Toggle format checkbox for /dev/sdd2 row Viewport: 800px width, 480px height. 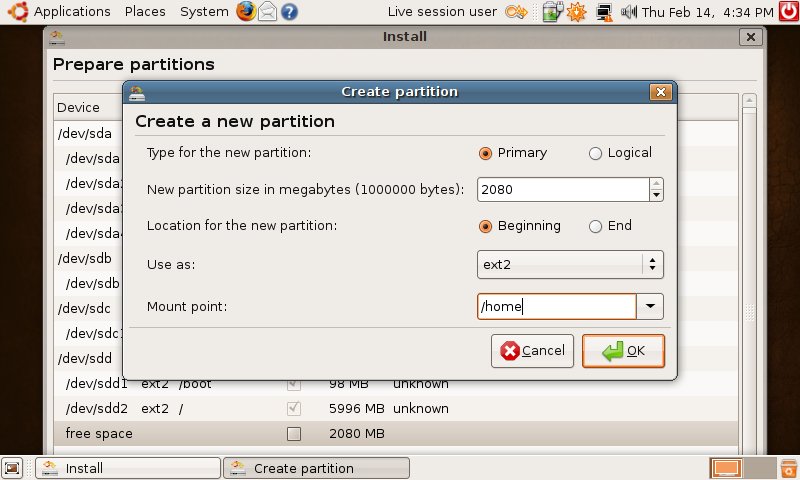click(x=294, y=409)
